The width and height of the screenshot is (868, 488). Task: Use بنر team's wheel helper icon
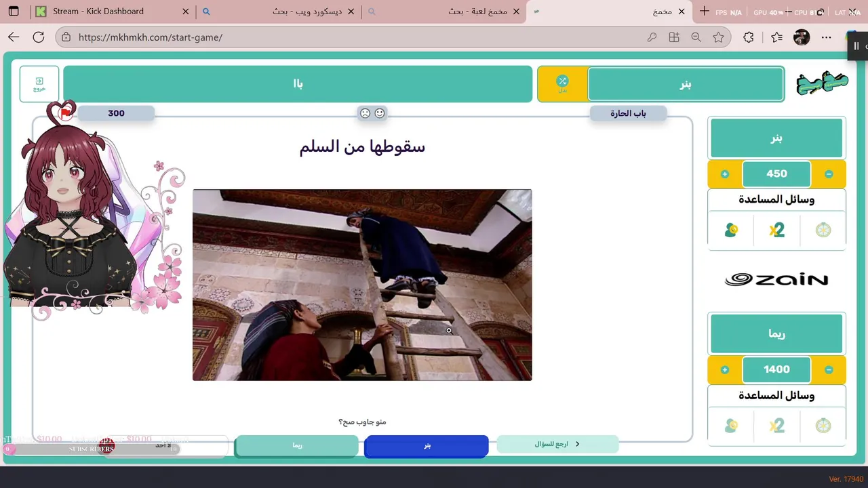tap(823, 230)
